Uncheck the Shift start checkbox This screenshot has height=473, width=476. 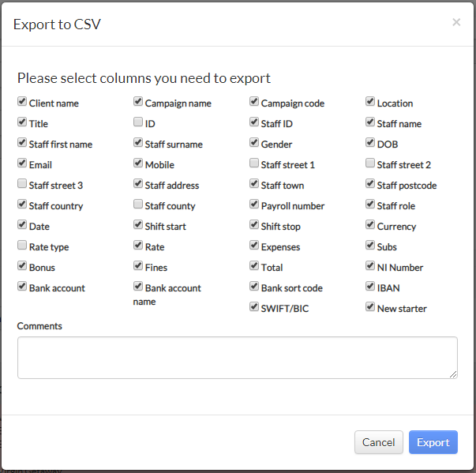pos(138,225)
